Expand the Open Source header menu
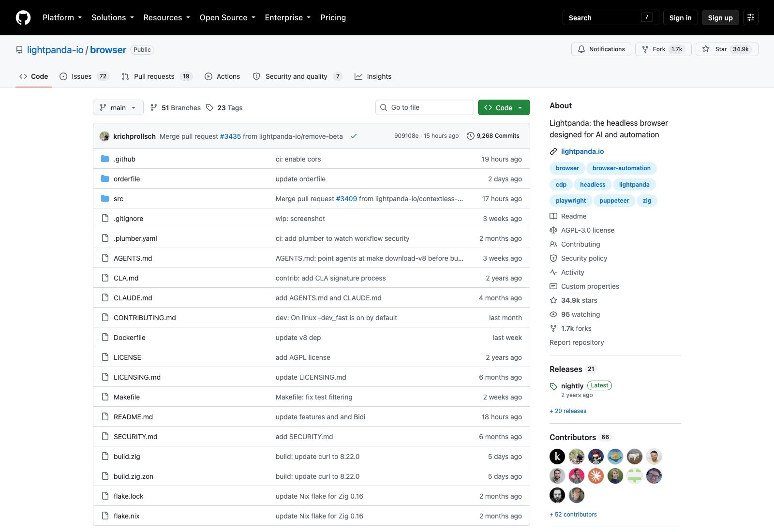Screen dimensions: 774x532 tap(227, 17)
